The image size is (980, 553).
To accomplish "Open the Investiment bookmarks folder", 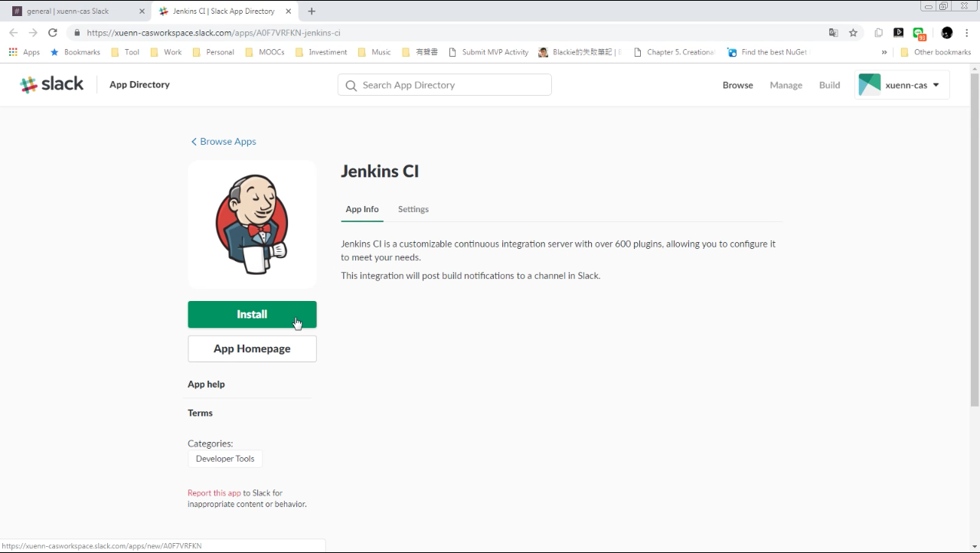I will pos(322,52).
